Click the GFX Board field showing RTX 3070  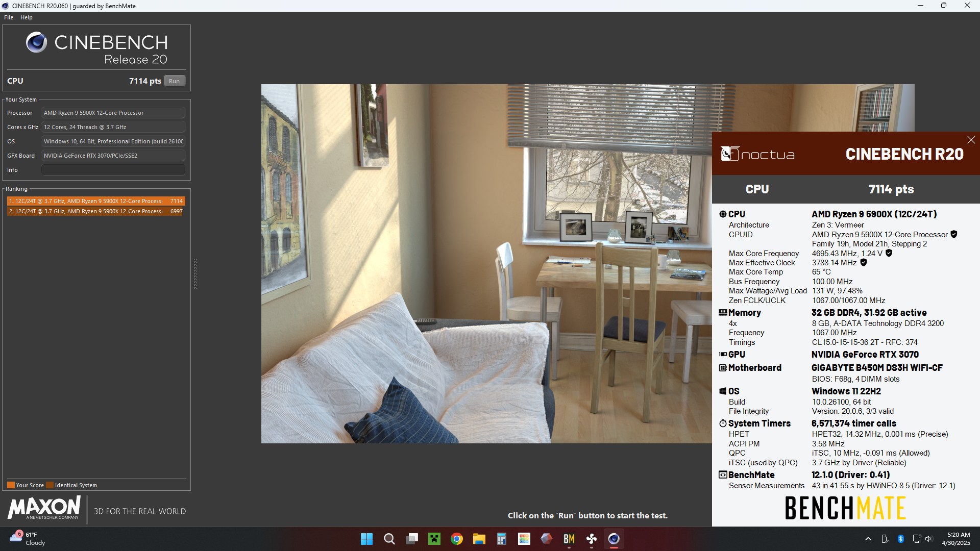pyautogui.click(x=113, y=156)
